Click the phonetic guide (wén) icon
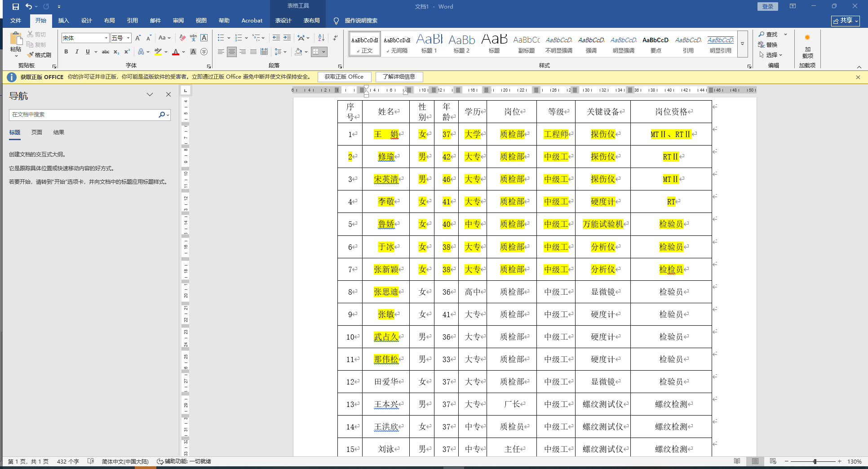The height and width of the screenshot is (469, 868). coord(193,38)
